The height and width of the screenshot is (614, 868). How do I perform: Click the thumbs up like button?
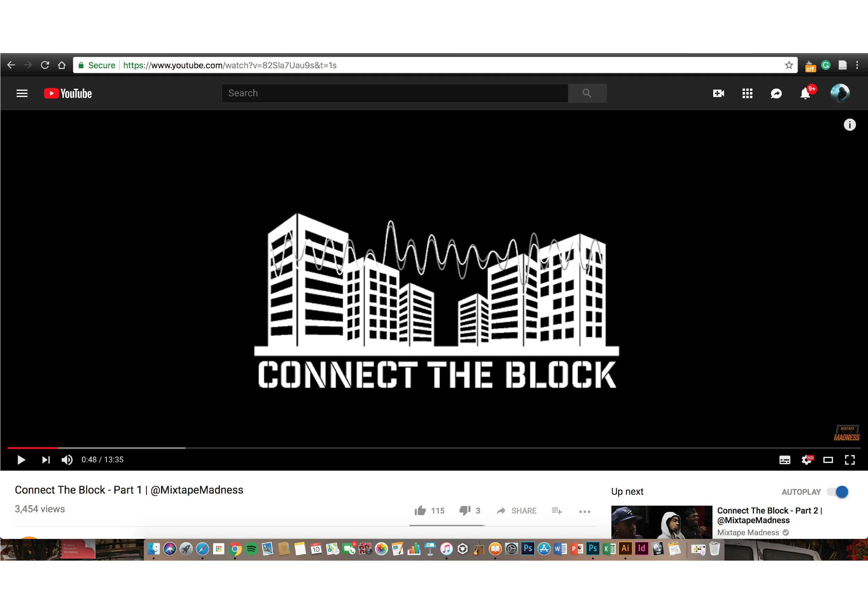[420, 511]
